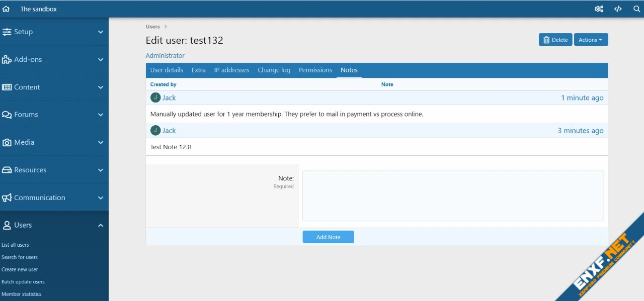
Task: Click the Communication megaphone icon
Action: click(7, 197)
